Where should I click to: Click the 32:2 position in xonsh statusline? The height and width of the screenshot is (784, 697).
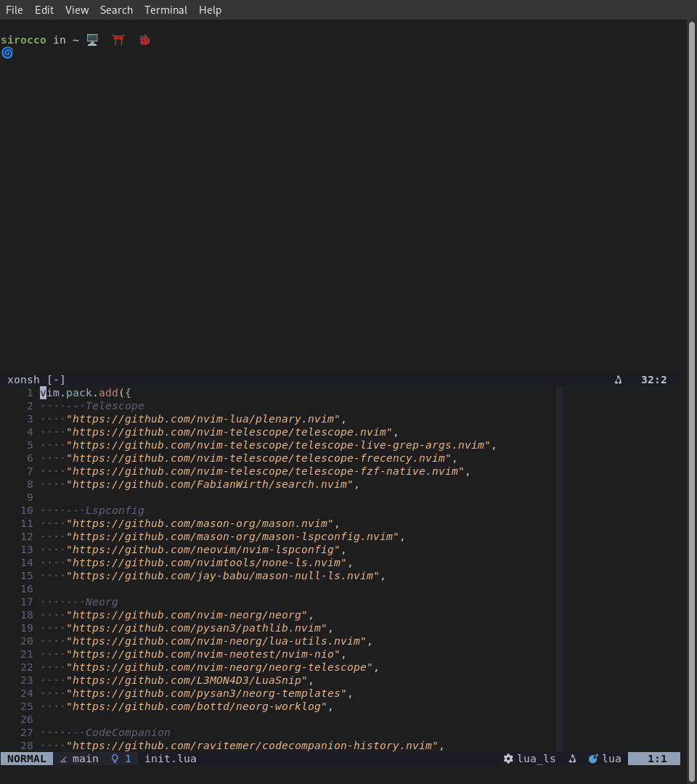coord(654,380)
